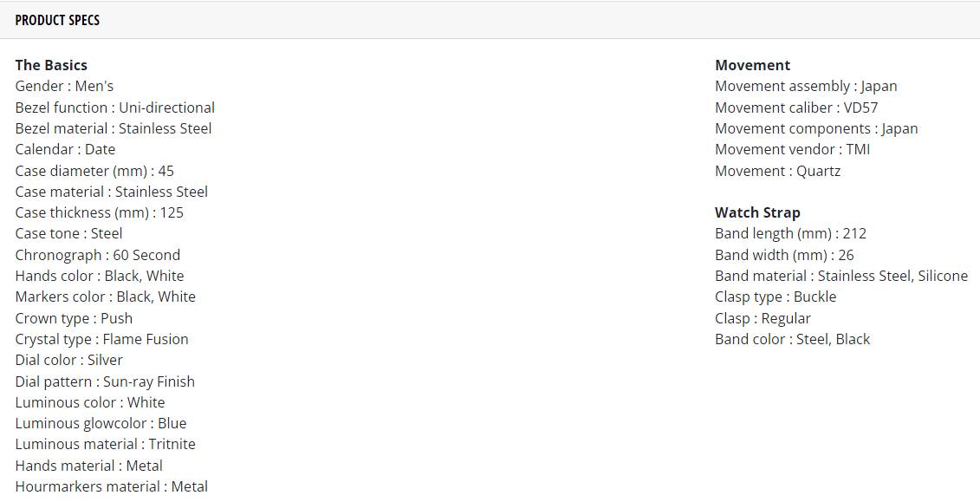Click Band length (mm) : 212 line
980x502 pixels.
point(790,234)
